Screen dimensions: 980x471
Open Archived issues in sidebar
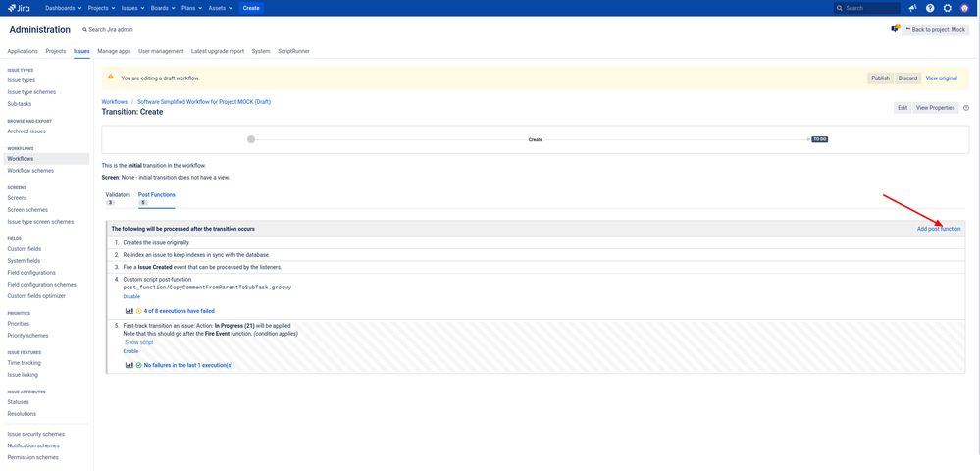point(26,131)
